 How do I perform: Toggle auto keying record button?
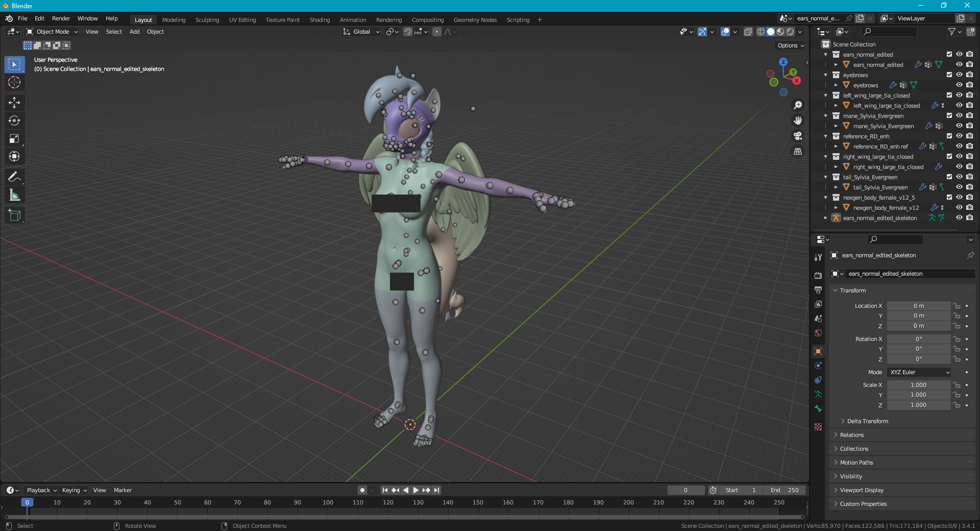coord(362,490)
